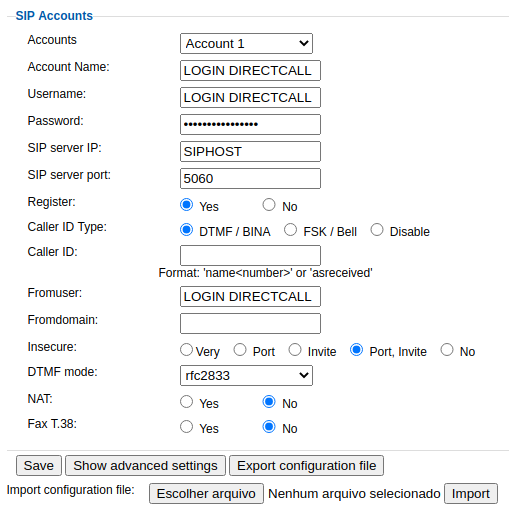This screenshot has width=509, height=516.
Task: Click the empty Fromdomain field
Action: tap(250, 323)
